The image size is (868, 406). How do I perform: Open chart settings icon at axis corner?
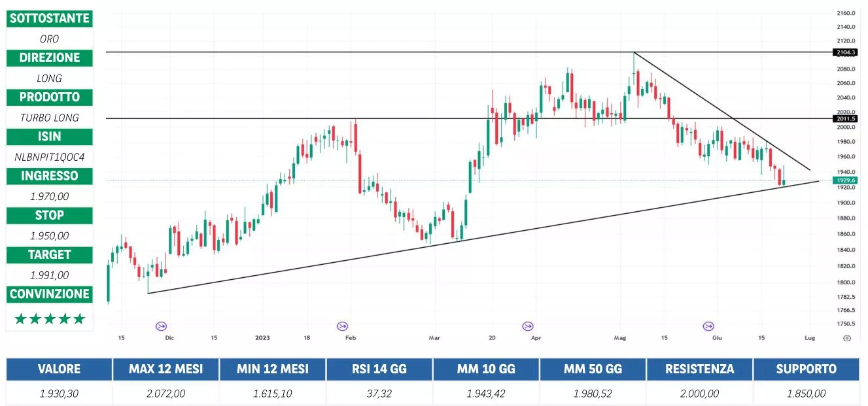click(x=846, y=338)
